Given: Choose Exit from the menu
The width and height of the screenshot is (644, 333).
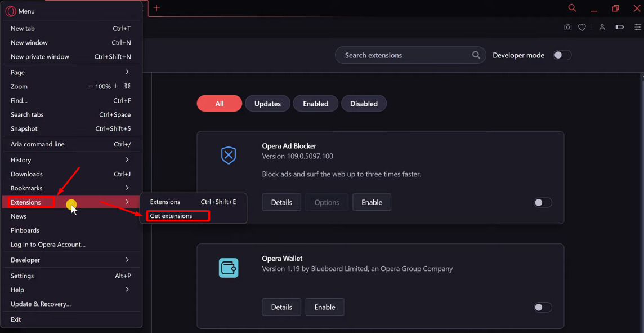Looking at the screenshot, I should [x=71, y=319].
